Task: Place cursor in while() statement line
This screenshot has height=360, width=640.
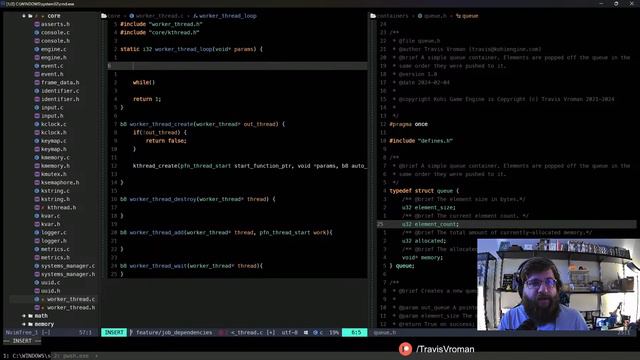Action: (144, 82)
